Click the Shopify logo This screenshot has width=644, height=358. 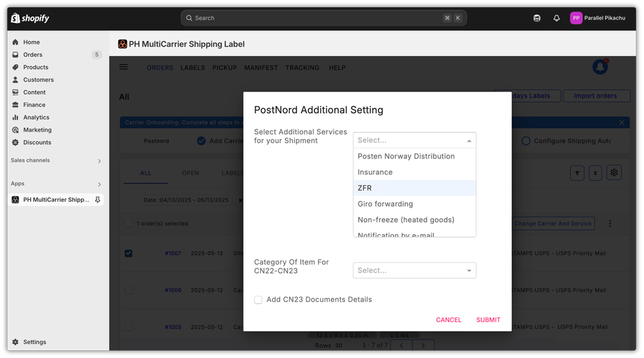point(30,18)
